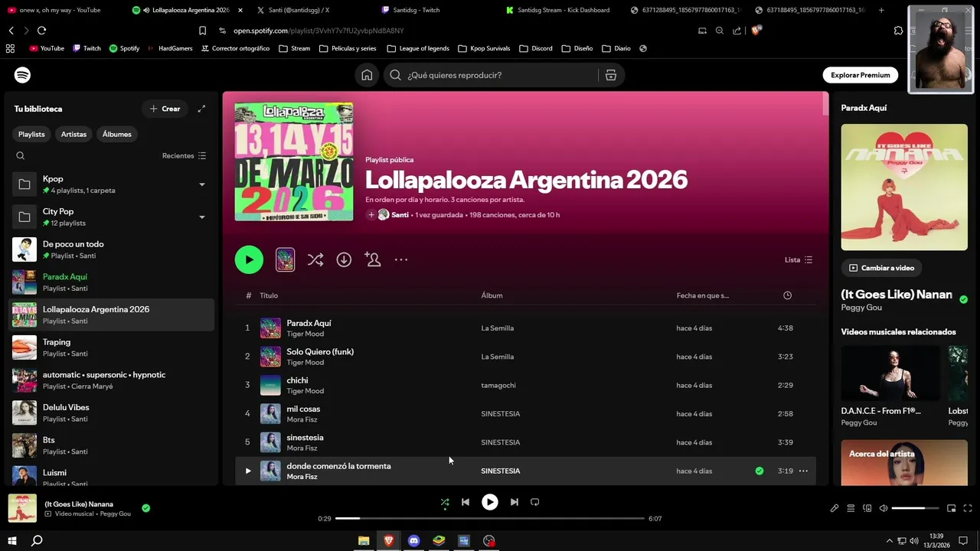Screen dimensions: 980x551
Task: Expand the City Pop folder
Action: (202, 217)
